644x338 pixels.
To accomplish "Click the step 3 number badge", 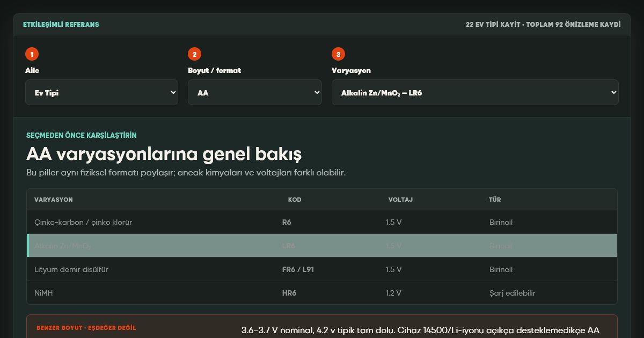I will (338, 54).
